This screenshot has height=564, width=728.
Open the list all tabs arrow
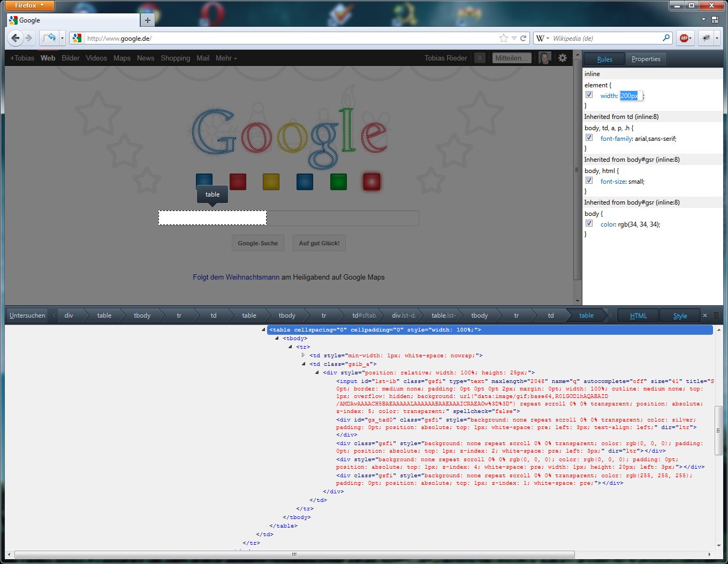point(704,19)
